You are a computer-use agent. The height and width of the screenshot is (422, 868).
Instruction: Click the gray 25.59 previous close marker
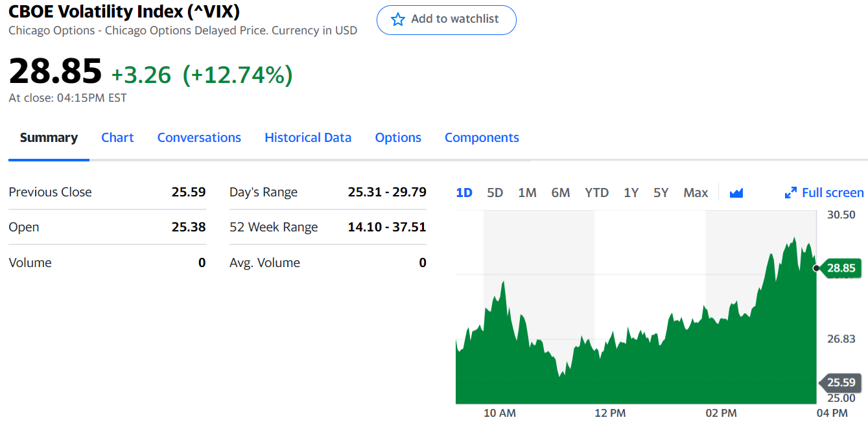click(841, 382)
